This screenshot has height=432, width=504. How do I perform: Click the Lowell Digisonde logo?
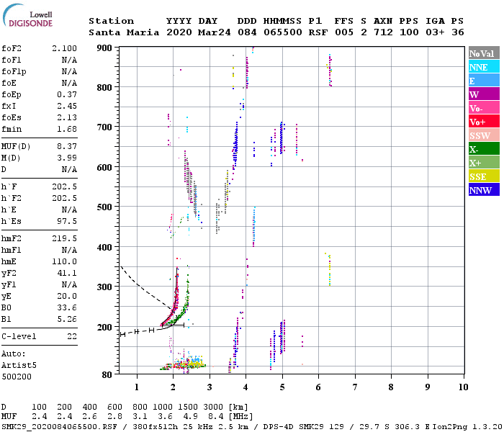27,15
